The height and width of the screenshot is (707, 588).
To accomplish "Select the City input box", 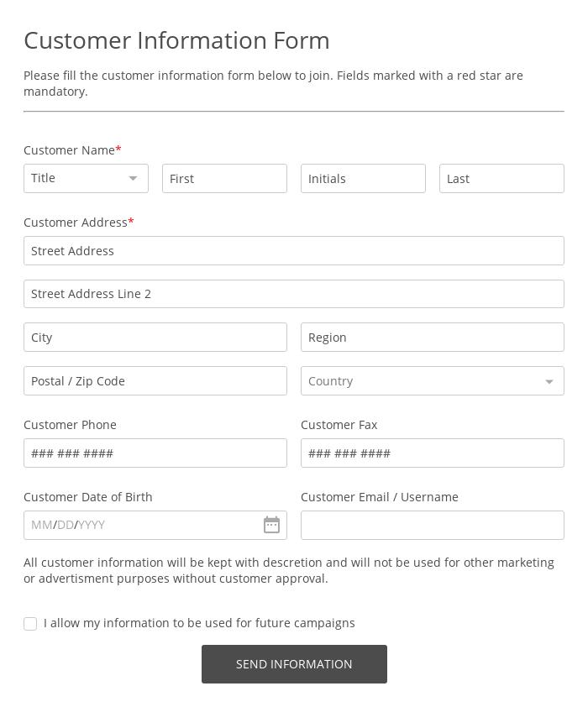I will (155, 337).
